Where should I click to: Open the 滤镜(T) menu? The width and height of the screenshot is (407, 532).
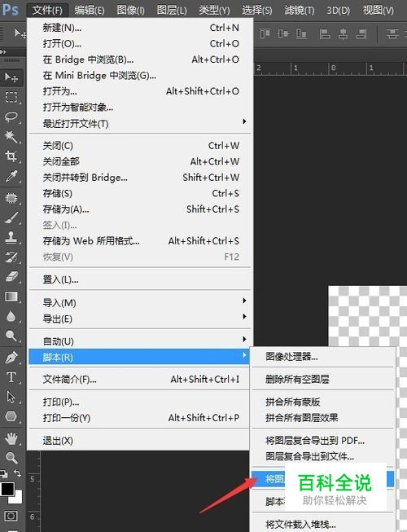300,10
